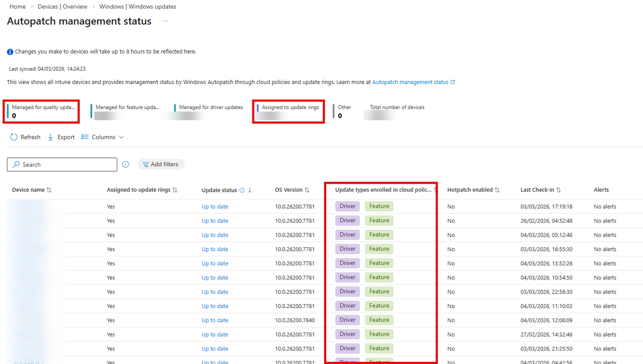Open Up to date for 04/03/2026, 05:12:46 row
The width and height of the screenshot is (643, 364).
(x=215, y=235)
